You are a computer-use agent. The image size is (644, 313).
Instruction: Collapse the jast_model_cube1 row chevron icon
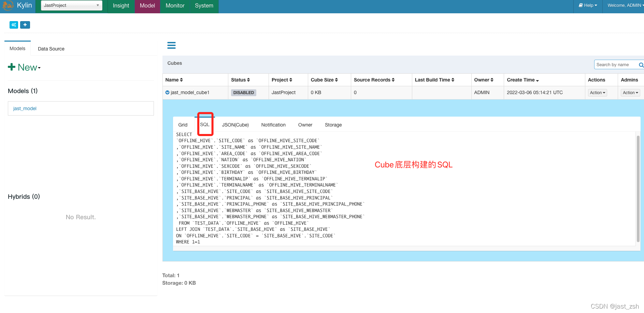coord(167,92)
